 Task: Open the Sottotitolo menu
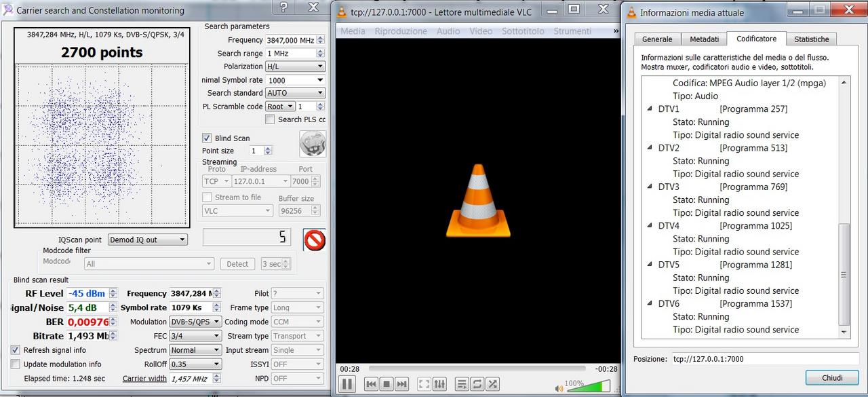click(x=523, y=31)
